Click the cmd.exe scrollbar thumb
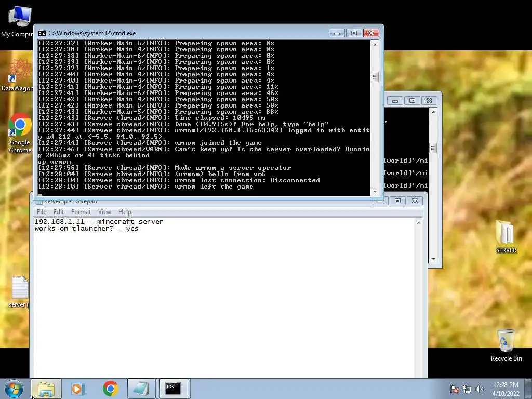The height and width of the screenshot is (399, 532). (x=375, y=77)
